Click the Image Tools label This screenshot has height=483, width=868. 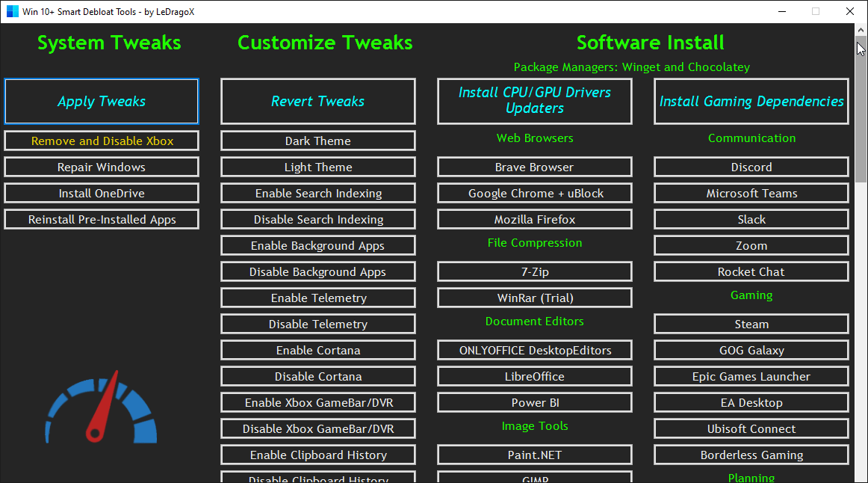point(535,426)
